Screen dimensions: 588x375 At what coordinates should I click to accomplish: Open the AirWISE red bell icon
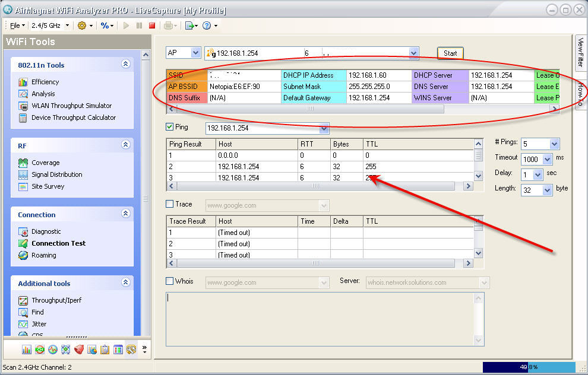coord(79,349)
